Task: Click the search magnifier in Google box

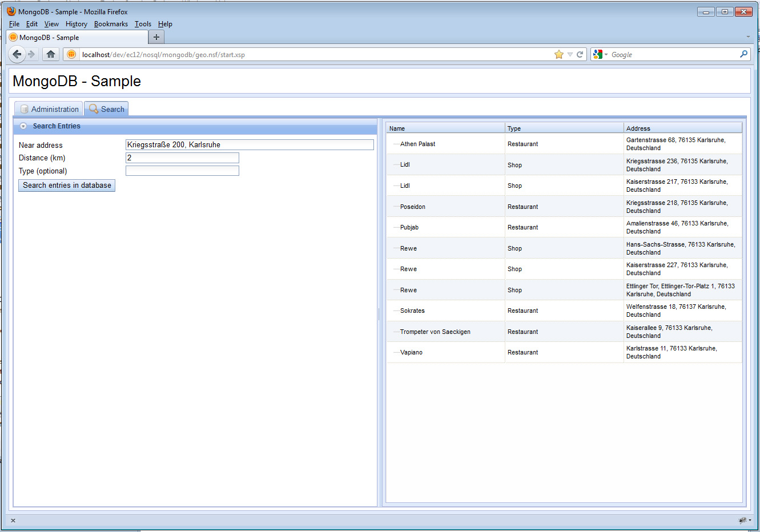Action: [x=743, y=54]
